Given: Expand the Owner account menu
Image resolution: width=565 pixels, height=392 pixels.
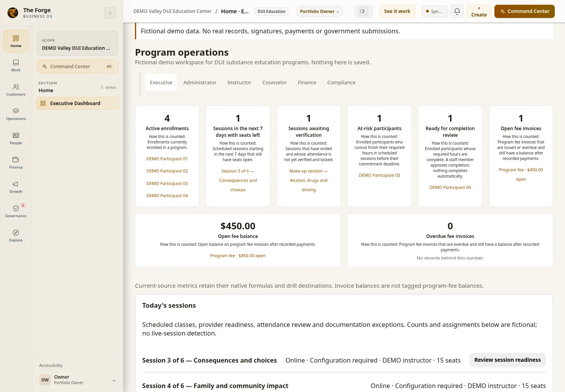Looking at the screenshot, I should coord(77,380).
